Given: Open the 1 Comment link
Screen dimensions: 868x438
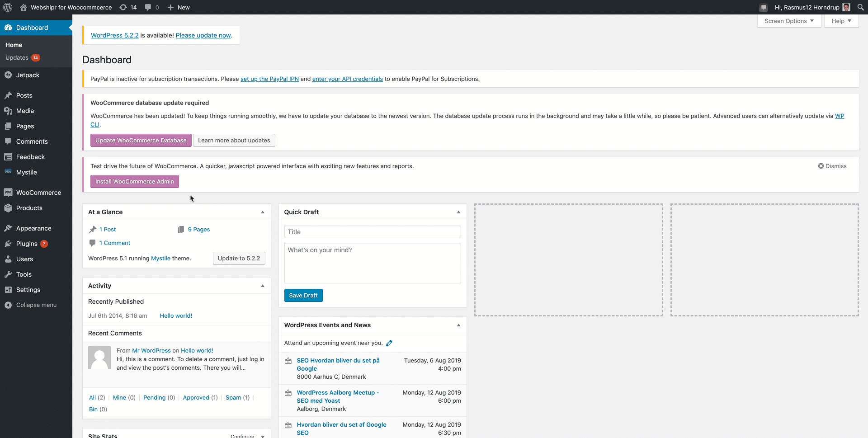Looking at the screenshot, I should (115, 243).
